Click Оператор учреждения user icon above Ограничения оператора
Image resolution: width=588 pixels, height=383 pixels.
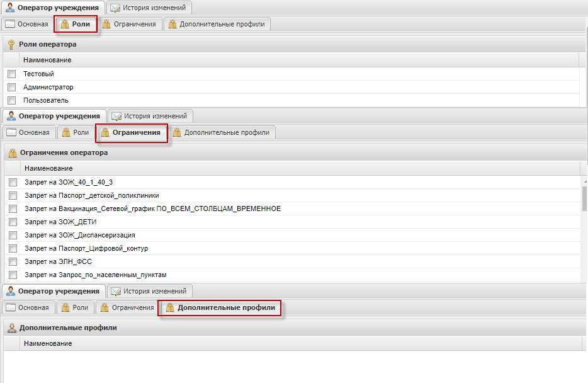tap(10, 116)
